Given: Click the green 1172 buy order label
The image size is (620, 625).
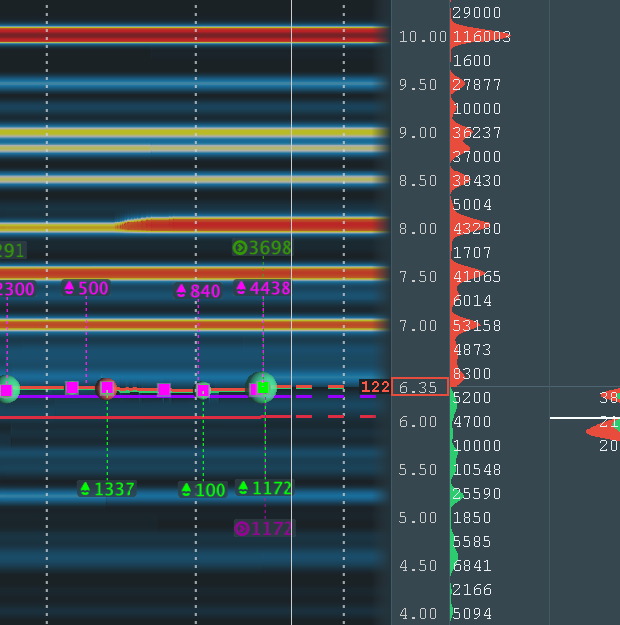Looking at the screenshot, I should 264,487.
